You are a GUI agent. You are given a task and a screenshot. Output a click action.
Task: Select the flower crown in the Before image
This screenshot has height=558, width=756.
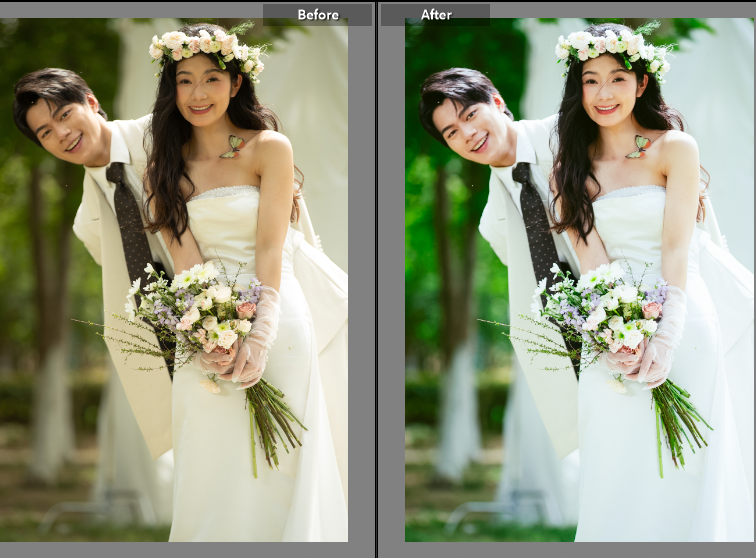(205, 47)
